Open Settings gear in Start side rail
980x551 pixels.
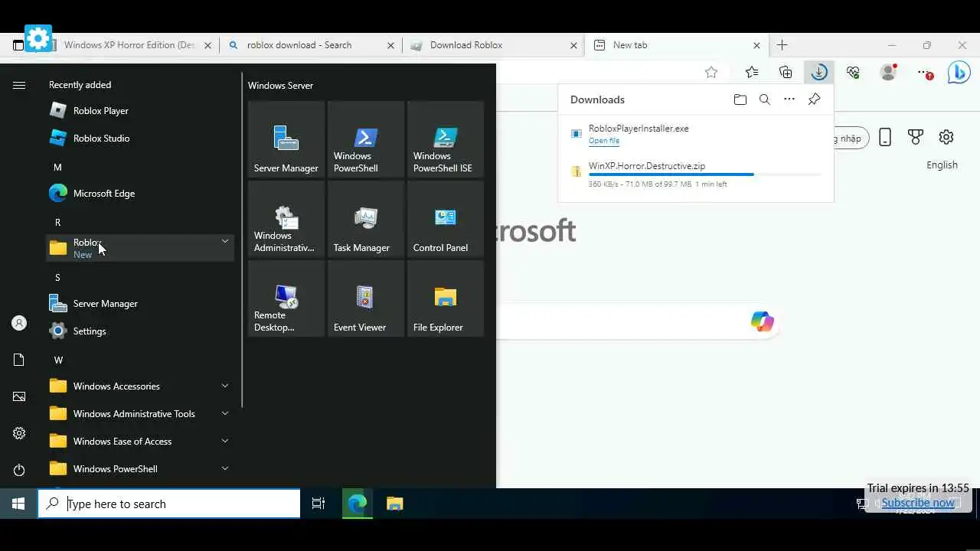coord(19,433)
